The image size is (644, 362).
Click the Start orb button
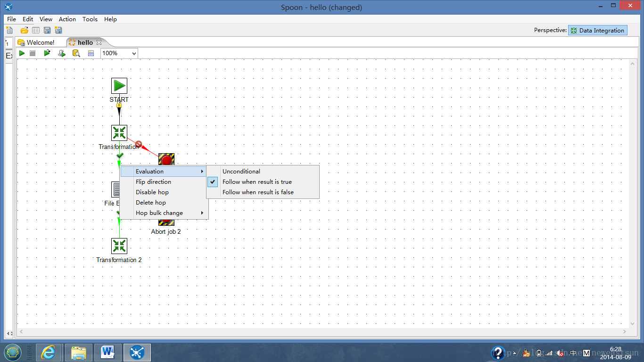pyautogui.click(x=13, y=353)
